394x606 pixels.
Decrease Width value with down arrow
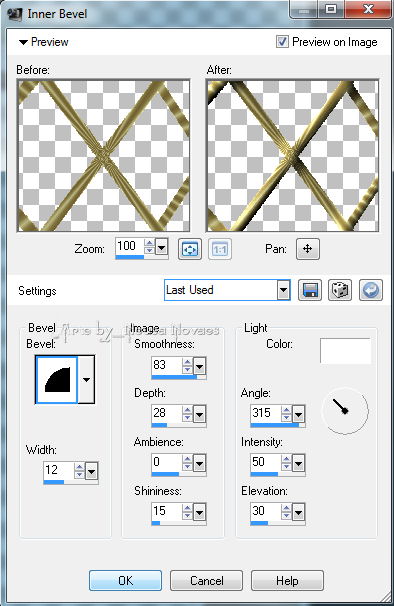click(79, 475)
